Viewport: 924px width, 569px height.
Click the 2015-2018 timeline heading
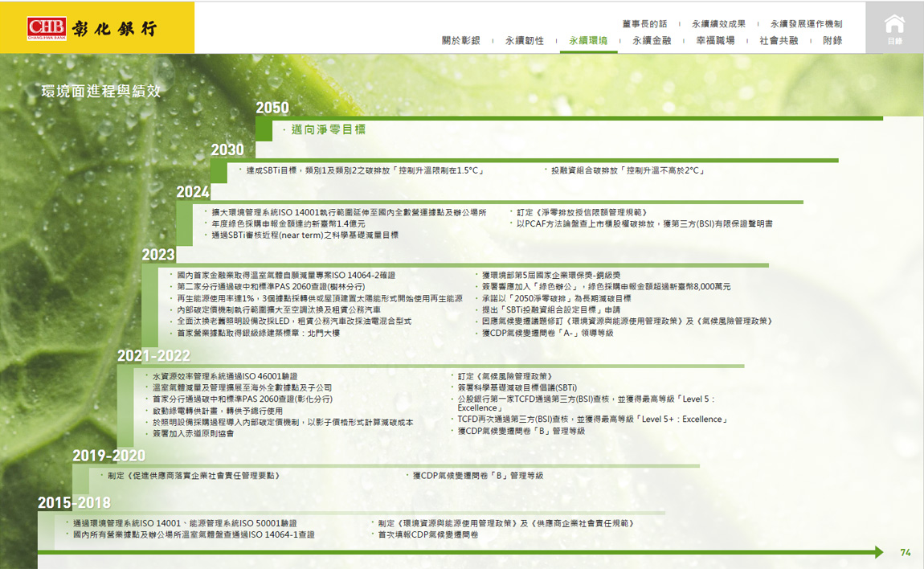(x=74, y=503)
